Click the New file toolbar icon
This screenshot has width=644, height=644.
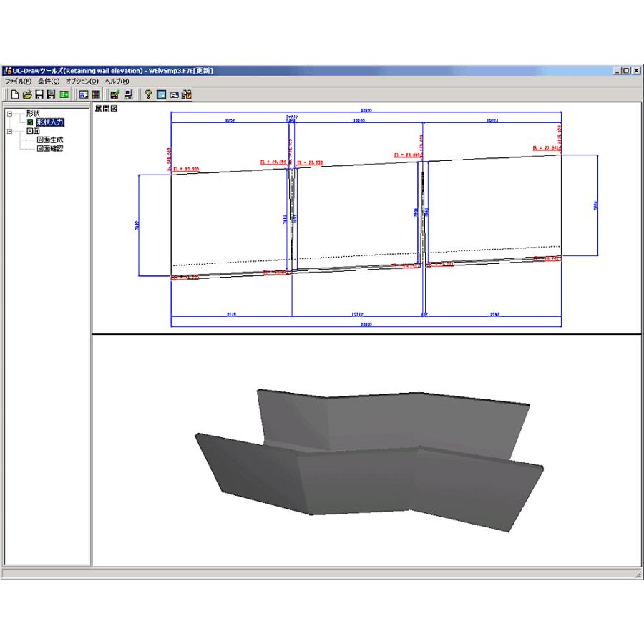(16, 94)
